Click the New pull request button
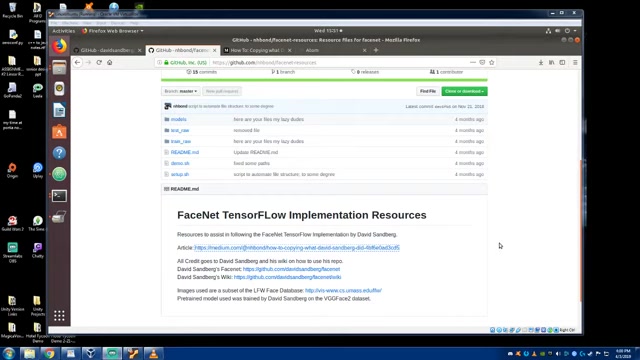640x360 pixels. (x=222, y=91)
